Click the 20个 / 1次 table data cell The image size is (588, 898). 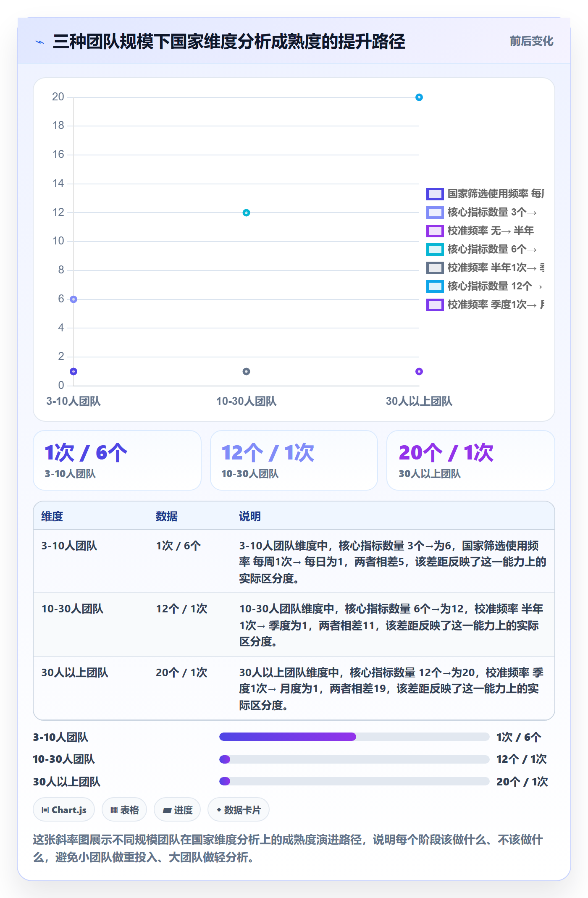click(181, 672)
